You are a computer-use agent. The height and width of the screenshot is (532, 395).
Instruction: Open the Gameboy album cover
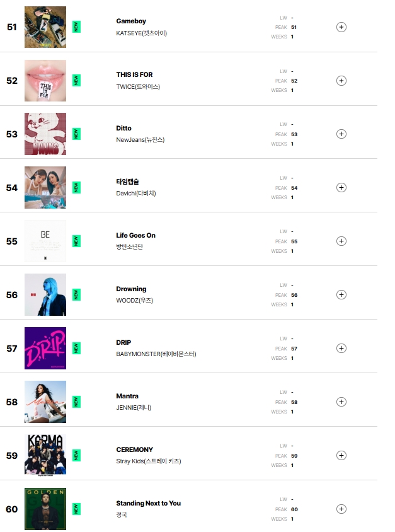tap(45, 27)
